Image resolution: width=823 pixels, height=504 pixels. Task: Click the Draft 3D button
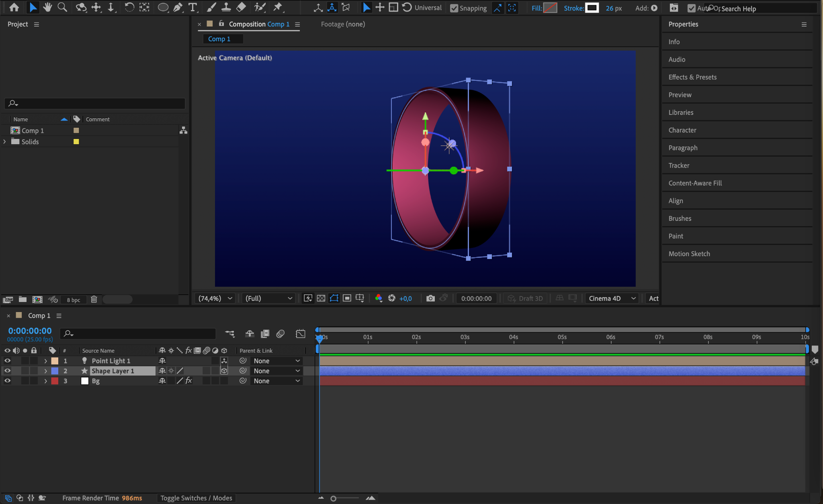click(x=526, y=298)
